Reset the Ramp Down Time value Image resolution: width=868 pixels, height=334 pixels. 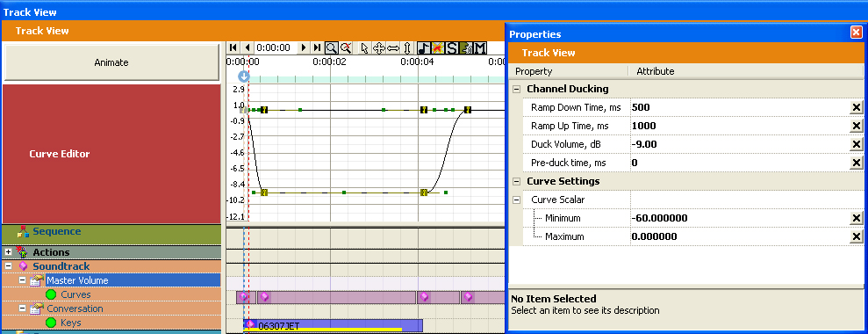[x=857, y=107]
